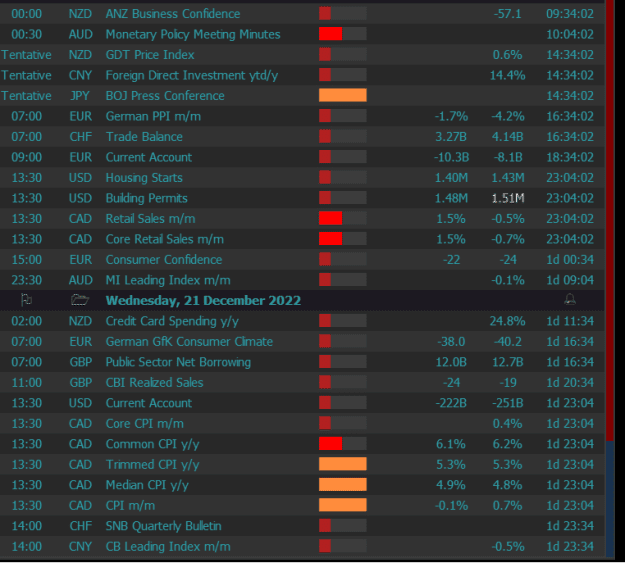Select Public Sector Net Borrowing event
The height and width of the screenshot is (563, 625).
(178, 362)
